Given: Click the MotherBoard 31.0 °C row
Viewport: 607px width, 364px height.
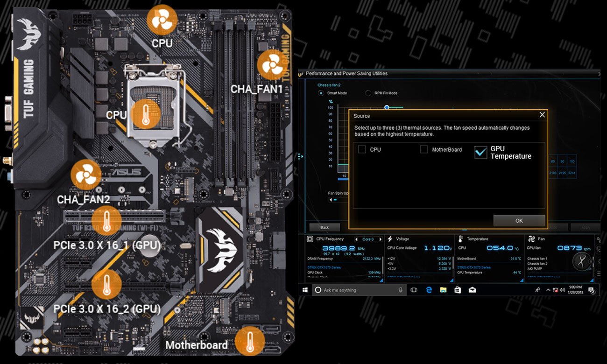Looking at the screenshot, I should (489, 259).
